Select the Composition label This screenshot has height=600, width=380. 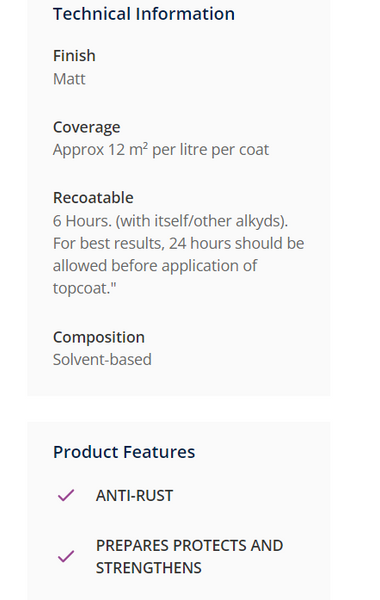pos(99,337)
